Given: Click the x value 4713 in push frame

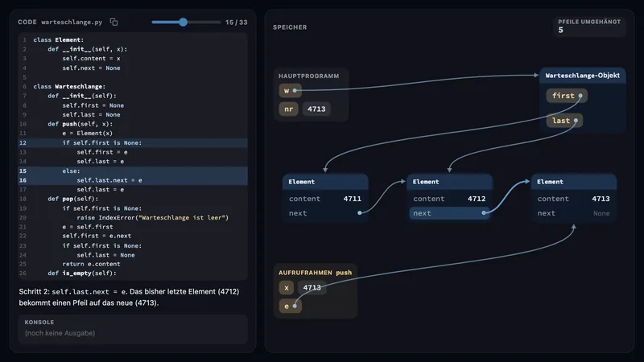Looking at the screenshot, I should pyautogui.click(x=312, y=288).
